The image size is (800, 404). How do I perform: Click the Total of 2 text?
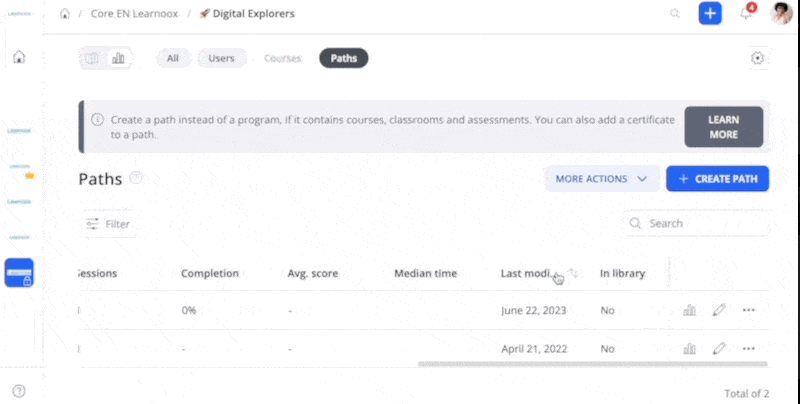[746, 393]
